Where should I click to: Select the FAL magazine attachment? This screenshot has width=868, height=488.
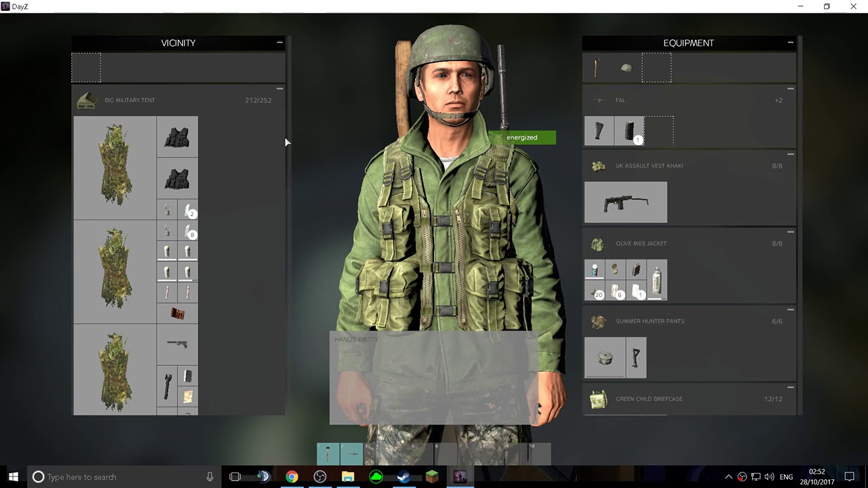tap(629, 131)
